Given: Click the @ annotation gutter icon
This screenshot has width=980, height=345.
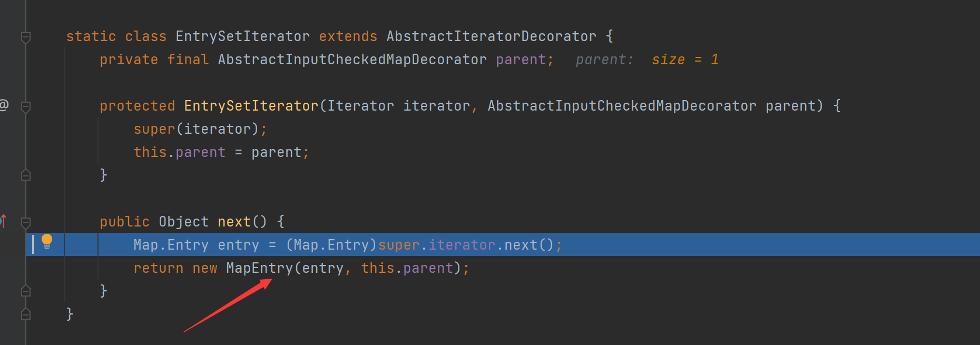Looking at the screenshot, I should 4,105.
